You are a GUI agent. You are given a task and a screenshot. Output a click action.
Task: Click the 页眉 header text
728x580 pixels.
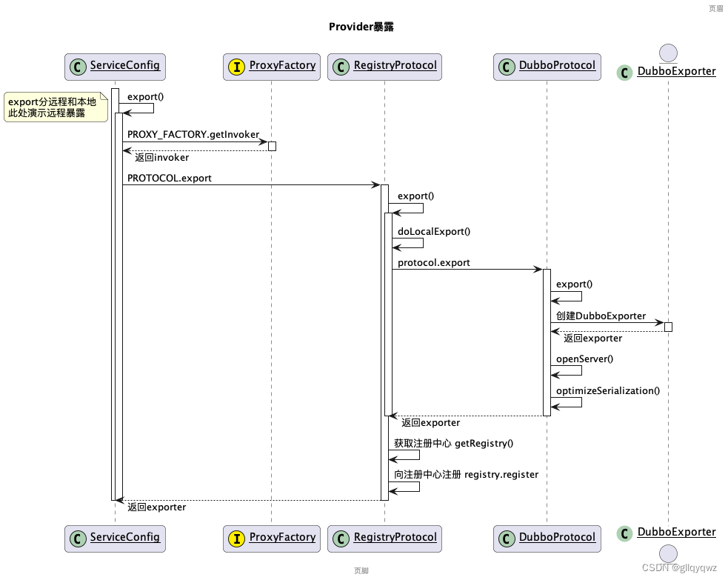pyautogui.click(x=715, y=8)
